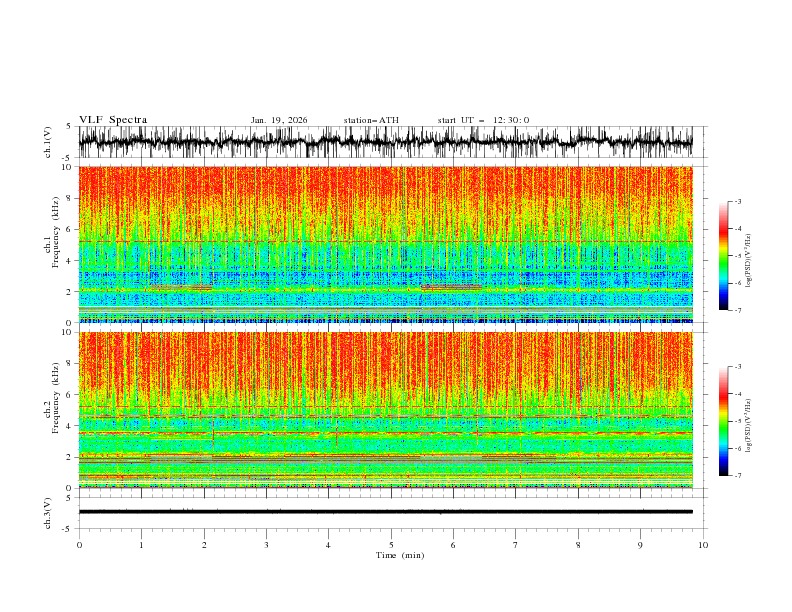Click time-axis tick label "2"

click(204, 545)
